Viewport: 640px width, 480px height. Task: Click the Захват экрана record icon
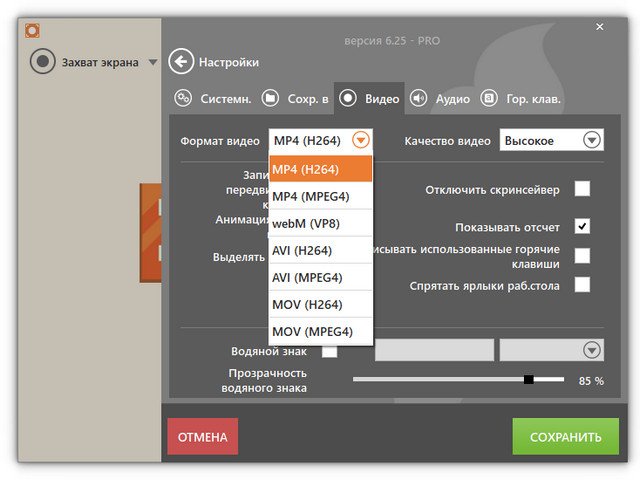point(42,62)
